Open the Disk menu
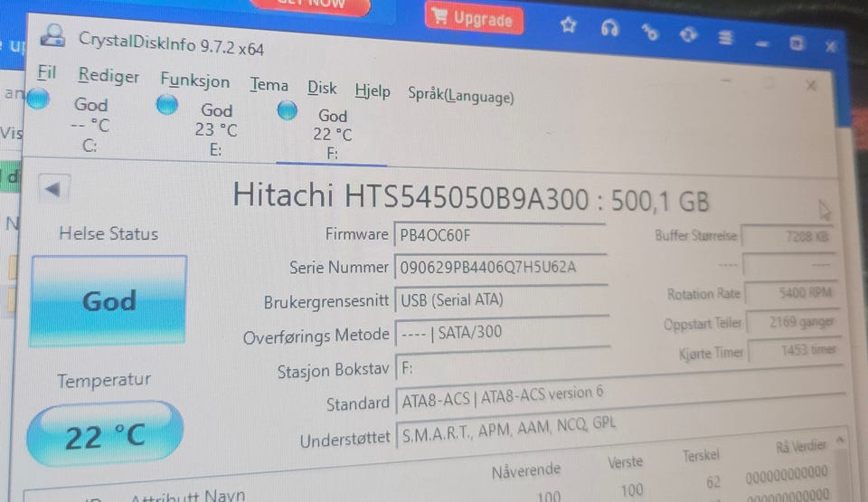Screen dimensions: 868x502 pyautogui.click(x=322, y=88)
